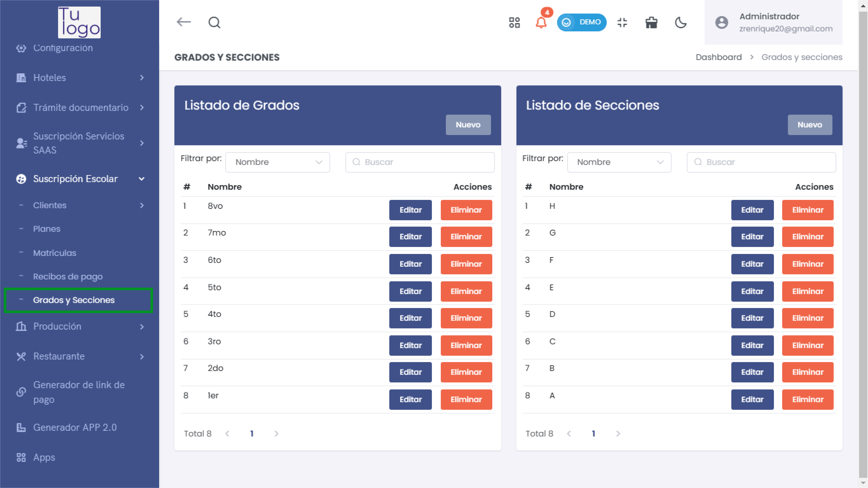Click the exit fullscreen icon
868x488 pixels.
622,23
